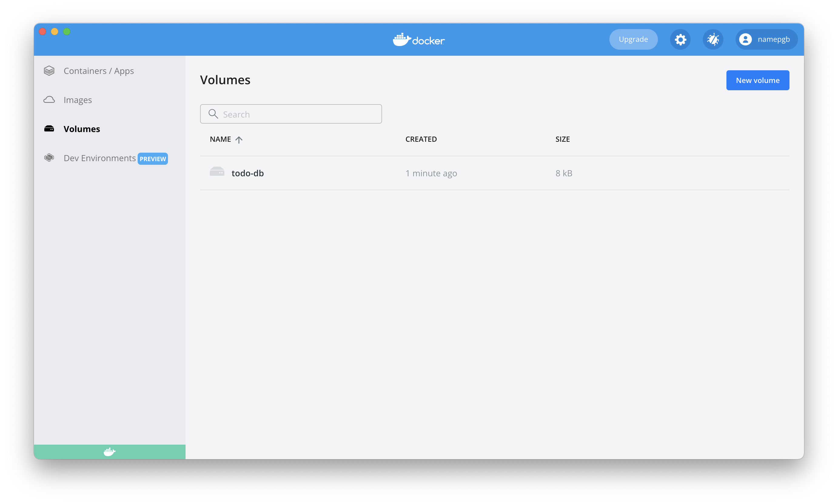Sort volumes by CREATED column
Viewport: 838px width, 504px height.
[x=421, y=139]
